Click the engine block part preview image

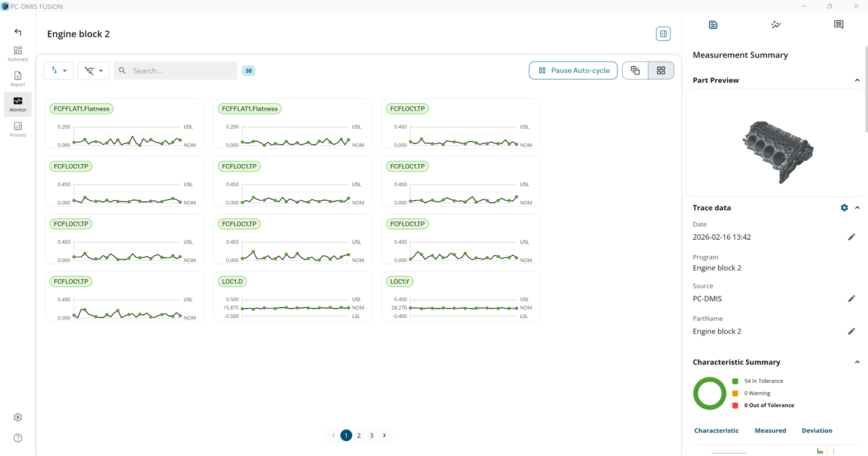pos(778,151)
